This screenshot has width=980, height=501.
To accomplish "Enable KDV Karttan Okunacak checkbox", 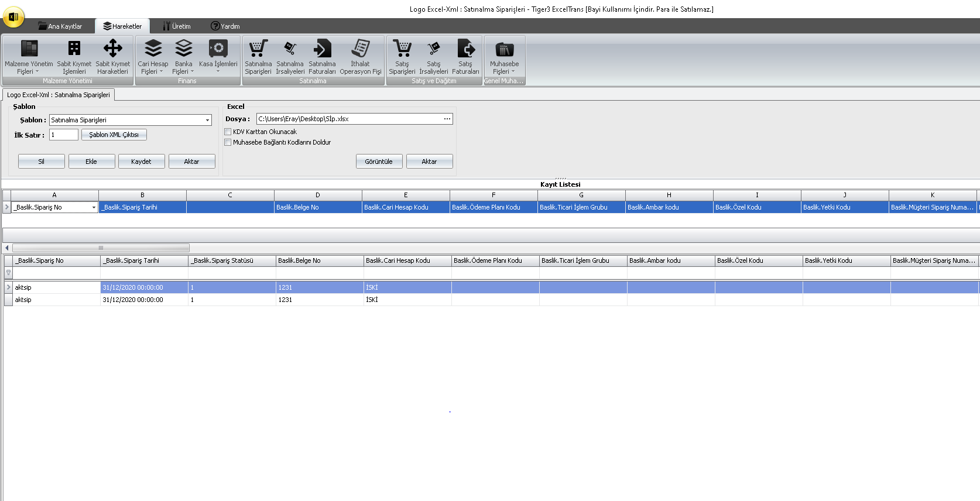I will click(228, 132).
